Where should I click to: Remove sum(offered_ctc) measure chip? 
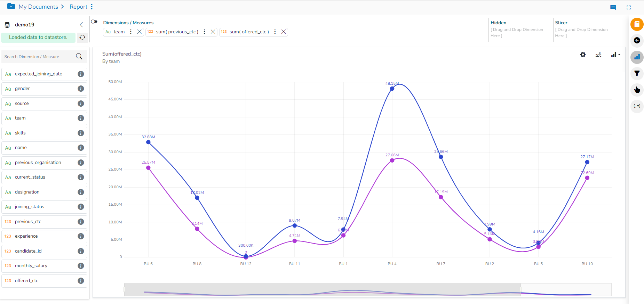[284, 32]
